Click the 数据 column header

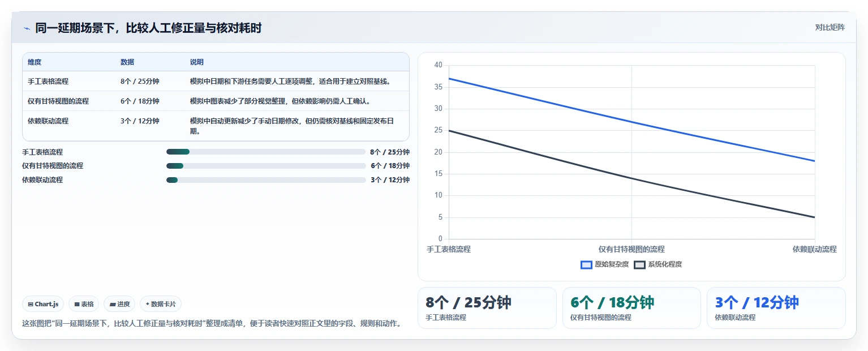pyautogui.click(x=127, y=62)
